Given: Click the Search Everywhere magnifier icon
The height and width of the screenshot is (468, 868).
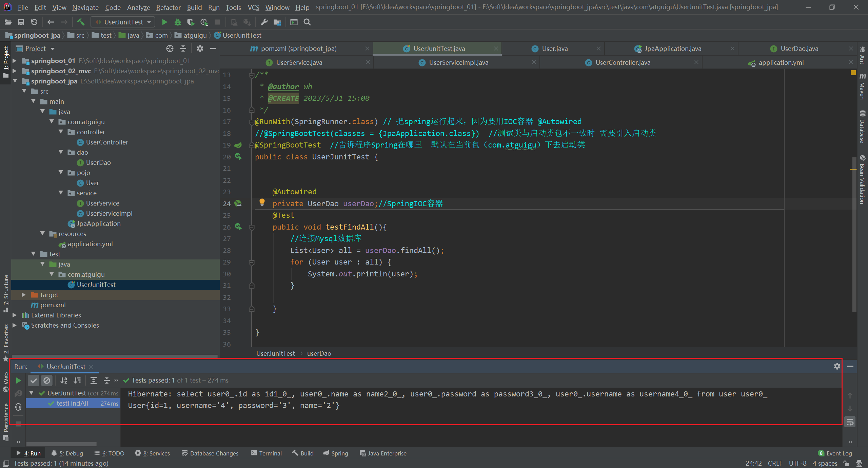Looking at the screenshot, I should tap(307, 22).
